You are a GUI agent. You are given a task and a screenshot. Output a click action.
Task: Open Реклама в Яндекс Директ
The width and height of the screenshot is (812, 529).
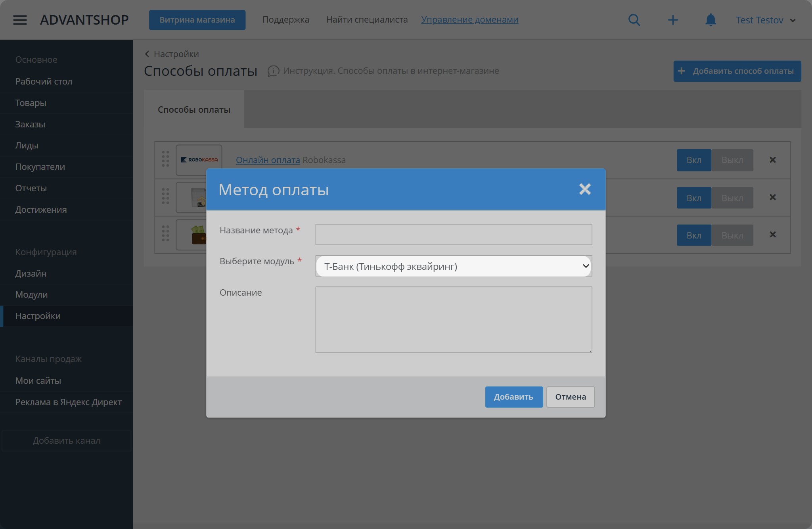(x=67, y=402)
